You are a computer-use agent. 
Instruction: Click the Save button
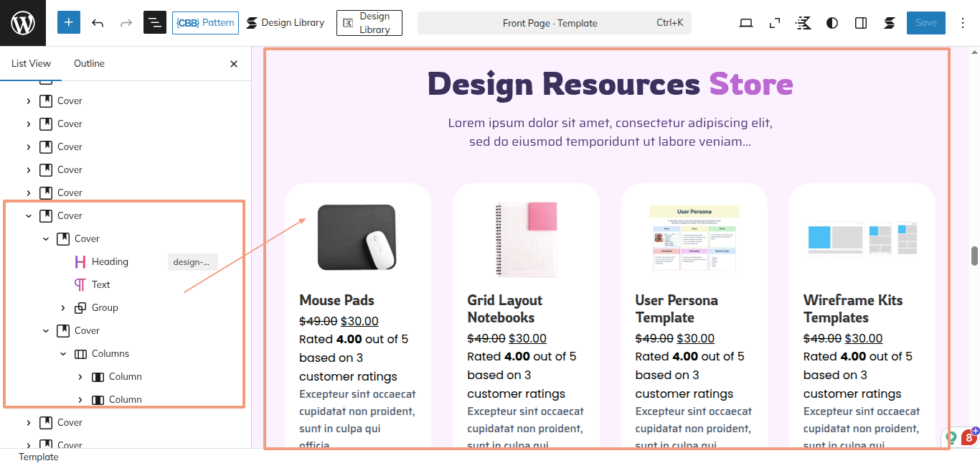(925, 23)
